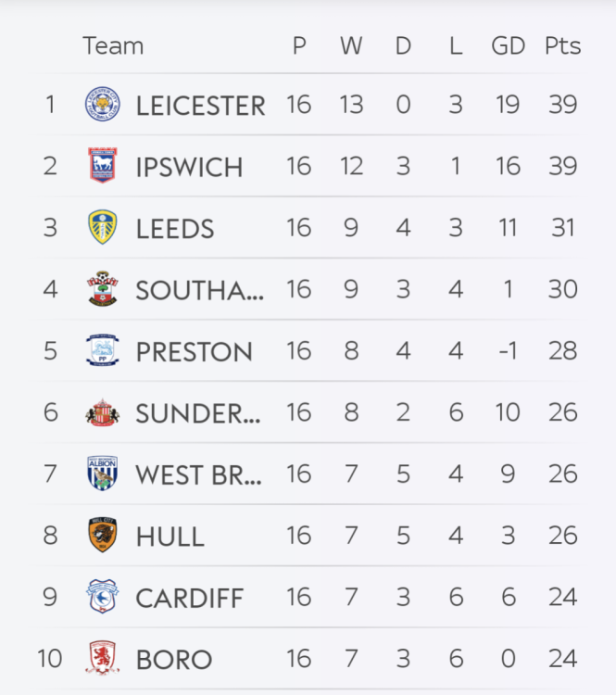Click the Cardiff bluebird crest

pos(102,597)
